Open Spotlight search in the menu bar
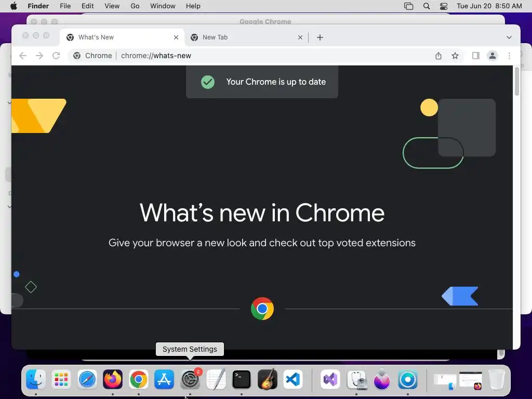 pyautogui.click(x=427, y=6)
